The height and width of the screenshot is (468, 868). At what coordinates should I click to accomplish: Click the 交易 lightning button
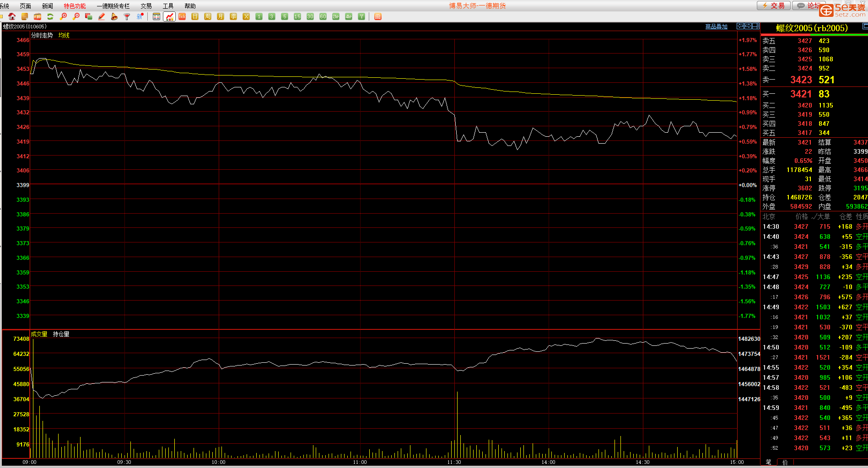773,5
